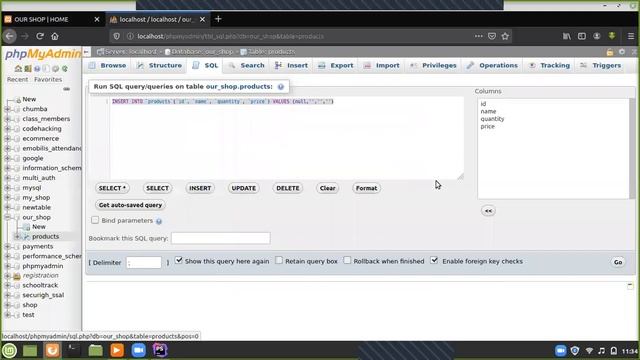This screenshot has width=640, height=360.
Task: Open the media player taskbar icon
Action: point(117,351)
